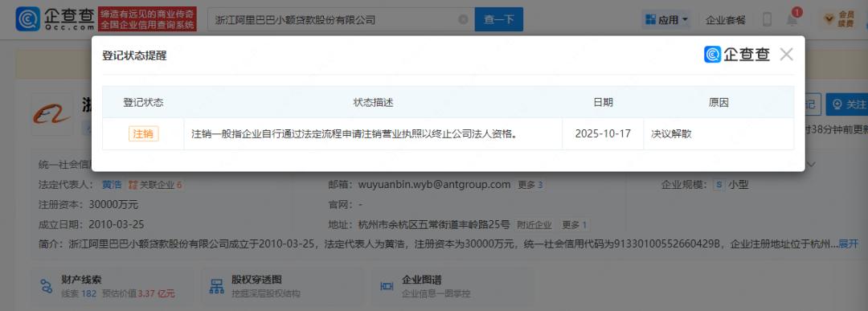This screenshot has height=311, width=868.
Task: Click the 会员续费 membership icon
Action: click(839, 19)
